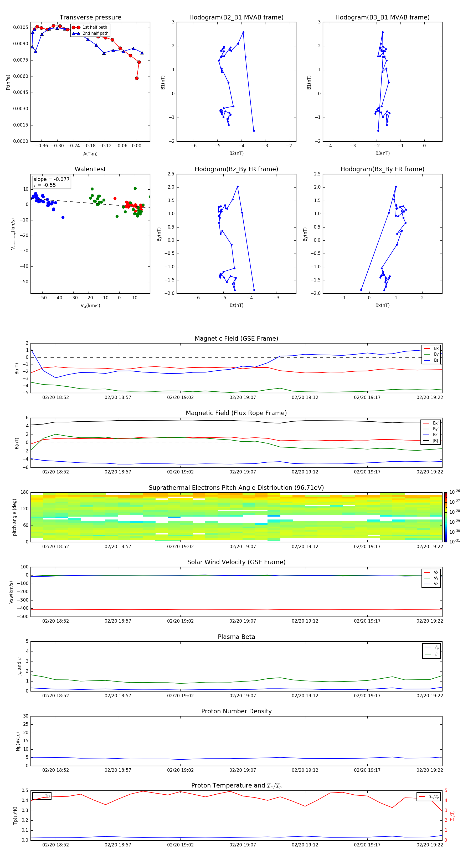Click the 'Bz(nT)' x-axis label
The width and height of the screenshot is (473, 868).
[x=236, y=305]
